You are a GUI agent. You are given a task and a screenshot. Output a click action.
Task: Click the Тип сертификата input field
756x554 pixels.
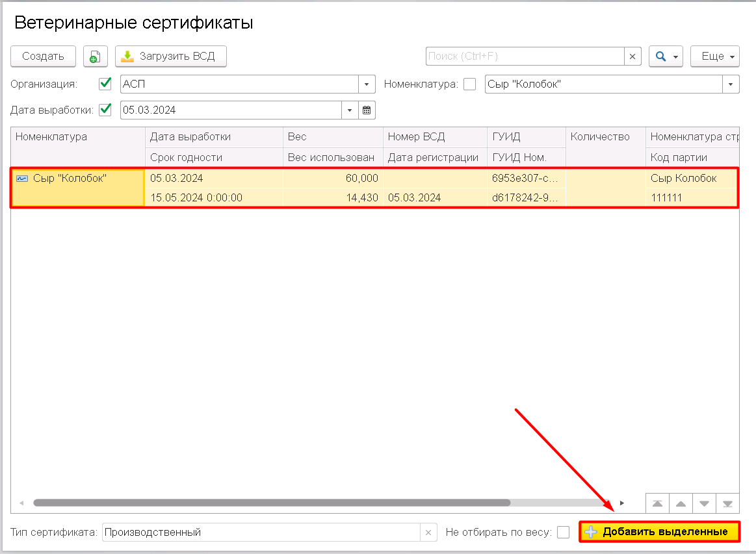pos(261,533)
